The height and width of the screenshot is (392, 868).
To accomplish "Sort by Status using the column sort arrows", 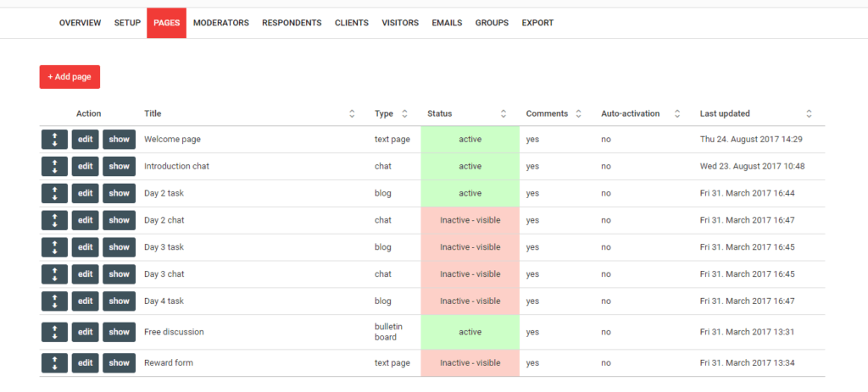I will coord(504,113).
